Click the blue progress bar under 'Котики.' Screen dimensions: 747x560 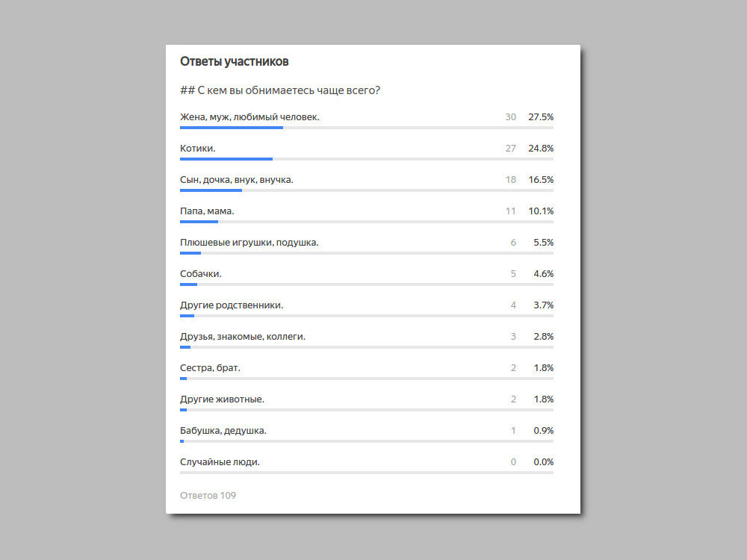[226, 159]
